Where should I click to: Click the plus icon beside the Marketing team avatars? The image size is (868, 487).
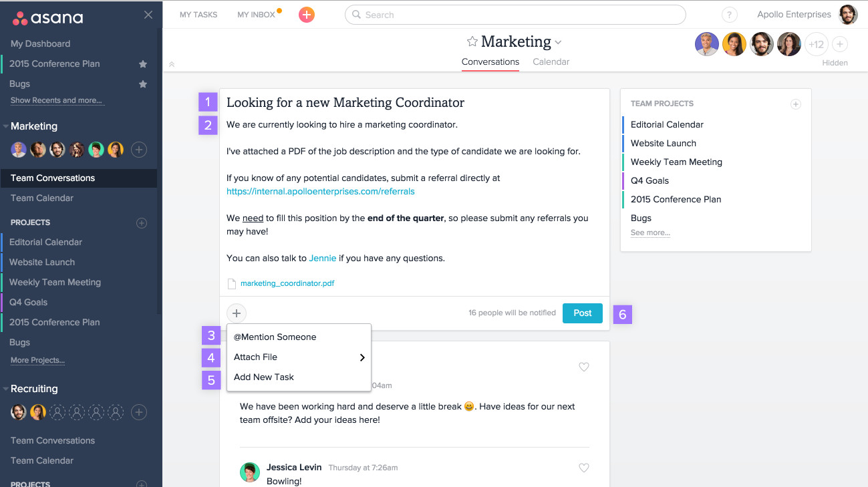pos(138,150)
